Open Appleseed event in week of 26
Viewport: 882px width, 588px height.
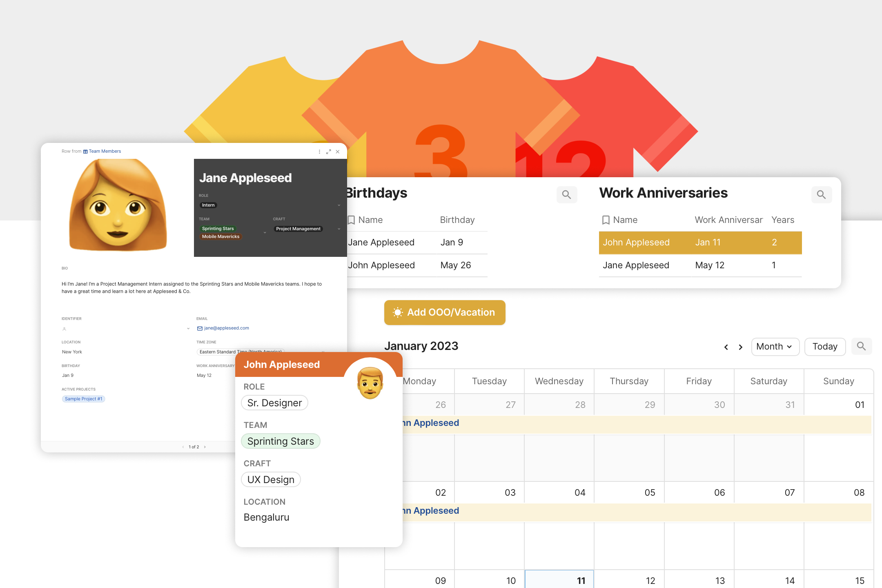tap(637, 424)
